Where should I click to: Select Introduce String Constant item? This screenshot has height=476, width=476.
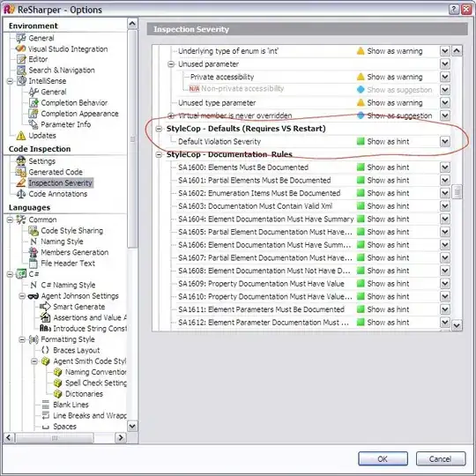click(90, 328)
